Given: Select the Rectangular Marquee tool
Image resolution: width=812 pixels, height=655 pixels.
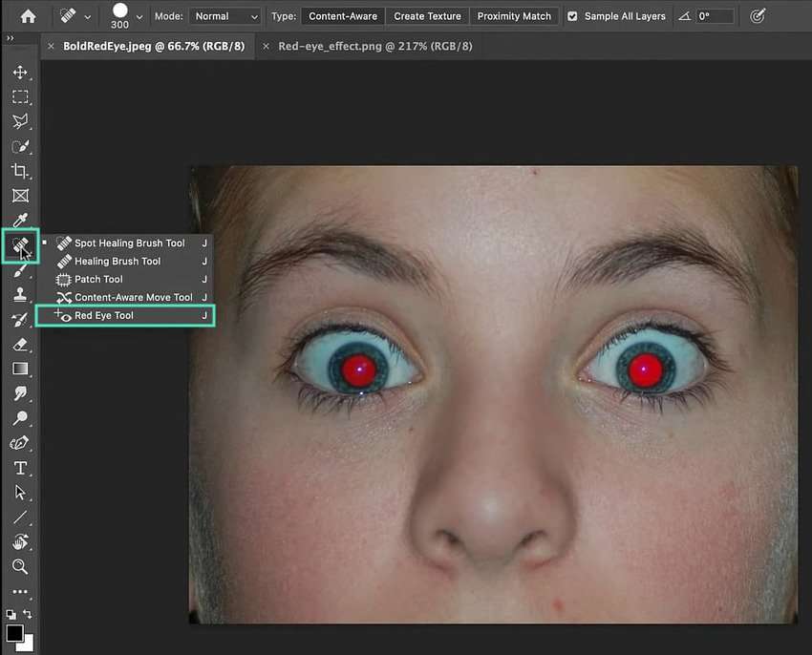Looking at the screenshot, I should 20,97.
